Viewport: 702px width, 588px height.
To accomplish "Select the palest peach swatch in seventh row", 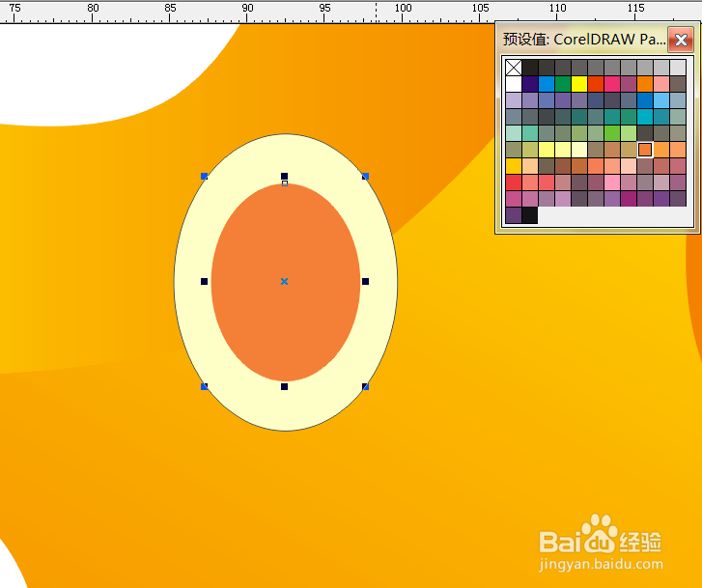I will pyautogui.click(x=629, y=166).
